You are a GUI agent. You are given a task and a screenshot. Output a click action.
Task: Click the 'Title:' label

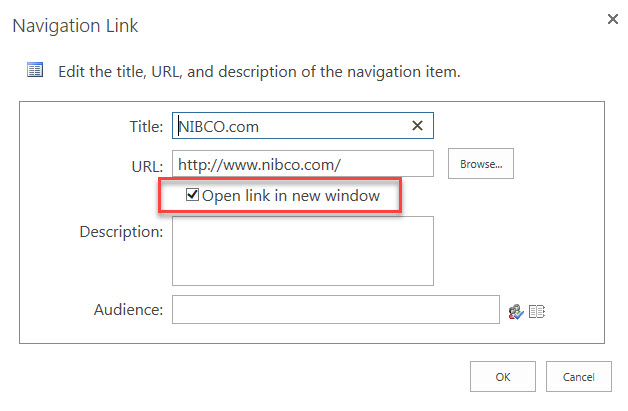[146, 127]
